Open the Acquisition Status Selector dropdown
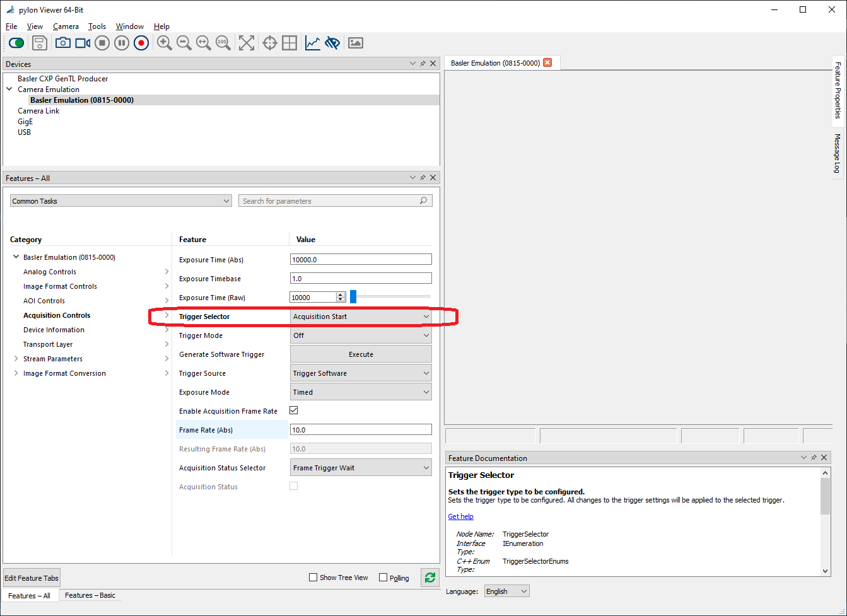 (361, 468)
